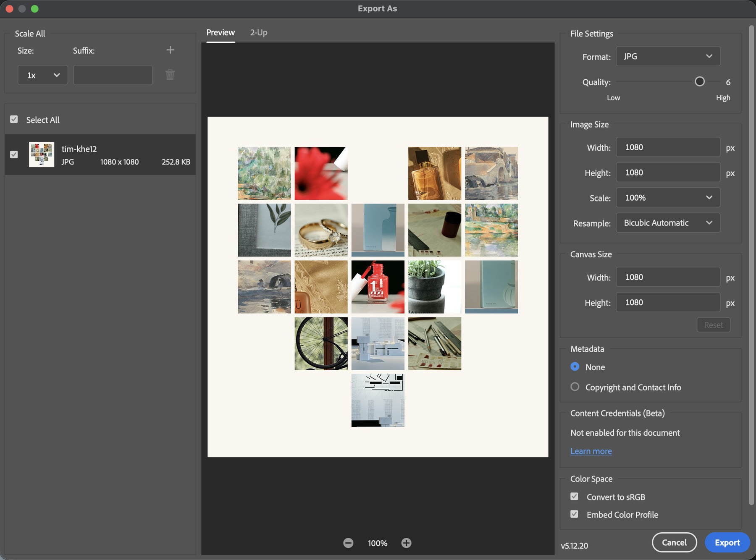Add a new scale size with plus icon

pyautogui.click(x=170, y=50)
